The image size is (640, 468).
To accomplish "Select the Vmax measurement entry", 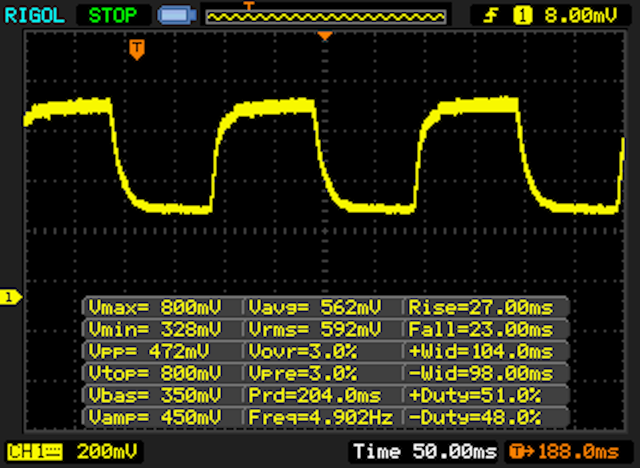I will [162, 306].
